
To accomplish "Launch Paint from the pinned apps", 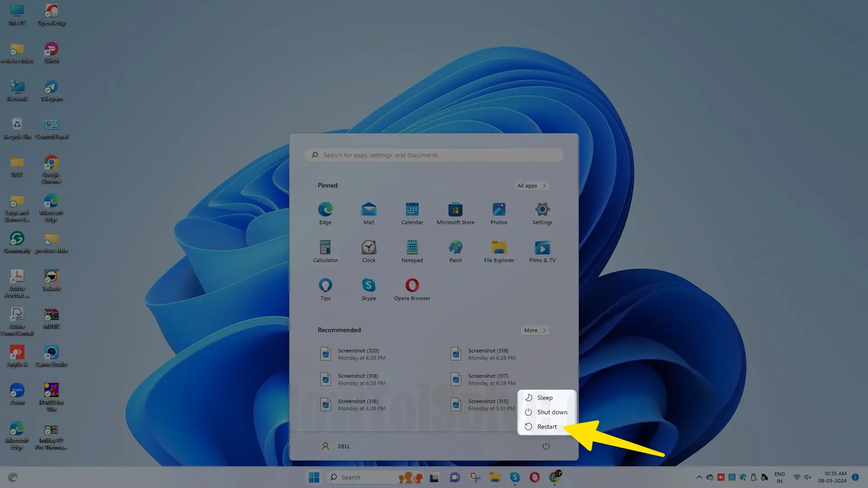I will [455, 252].
